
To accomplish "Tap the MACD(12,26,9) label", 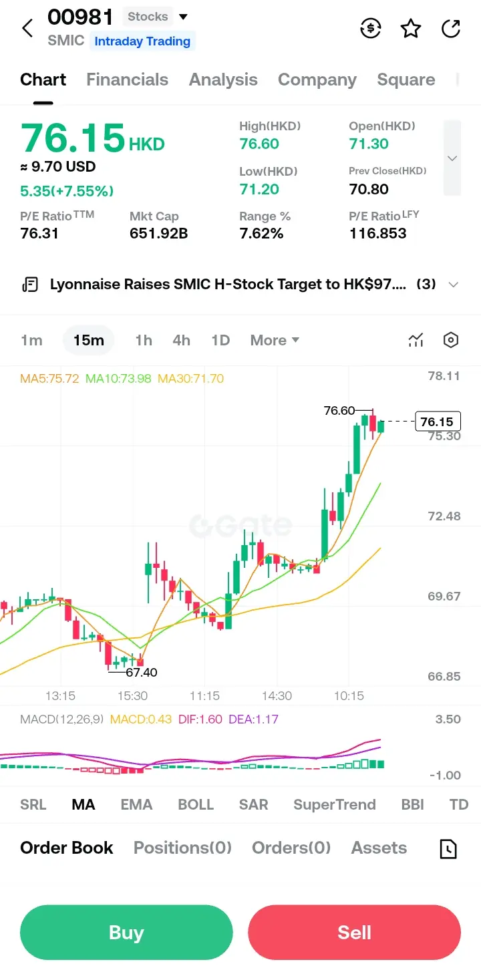I will click(x=61, y=719).
